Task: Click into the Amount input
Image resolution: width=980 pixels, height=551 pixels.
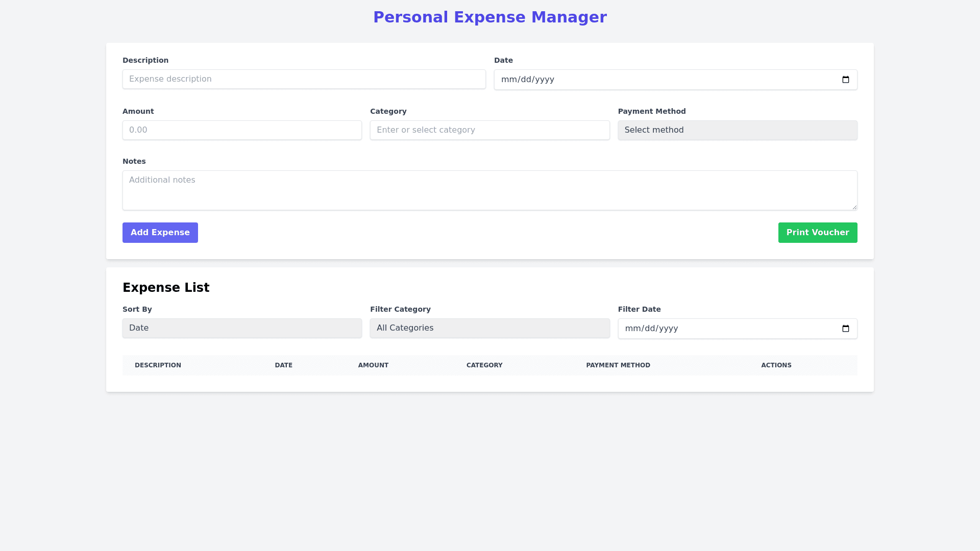Action: point(242,130)
